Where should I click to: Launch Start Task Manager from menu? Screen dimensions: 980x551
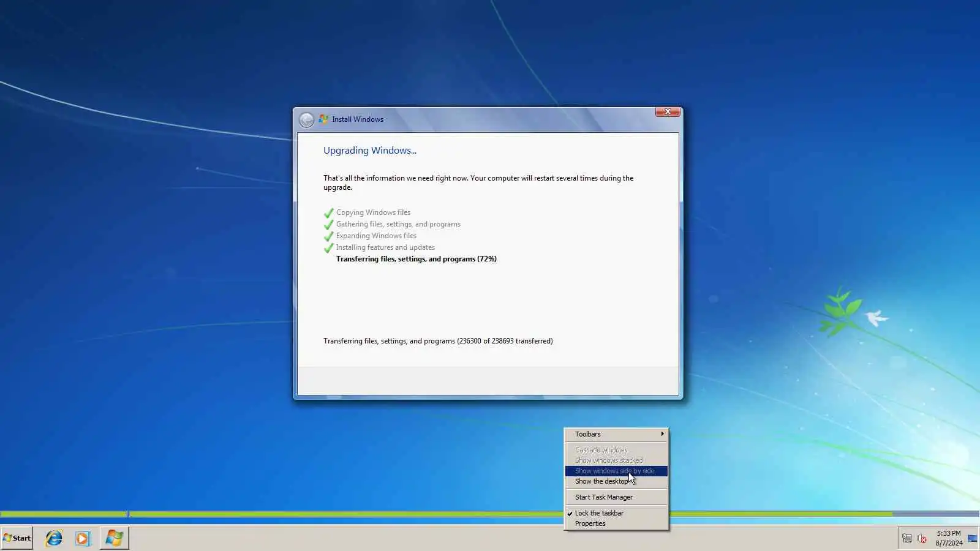tap(616, 497)
